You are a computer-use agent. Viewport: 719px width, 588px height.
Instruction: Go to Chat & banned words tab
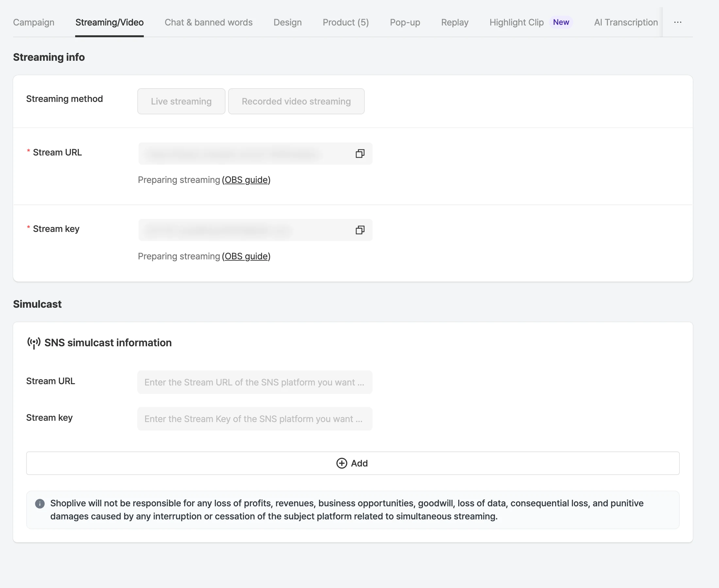pos(209,22)
